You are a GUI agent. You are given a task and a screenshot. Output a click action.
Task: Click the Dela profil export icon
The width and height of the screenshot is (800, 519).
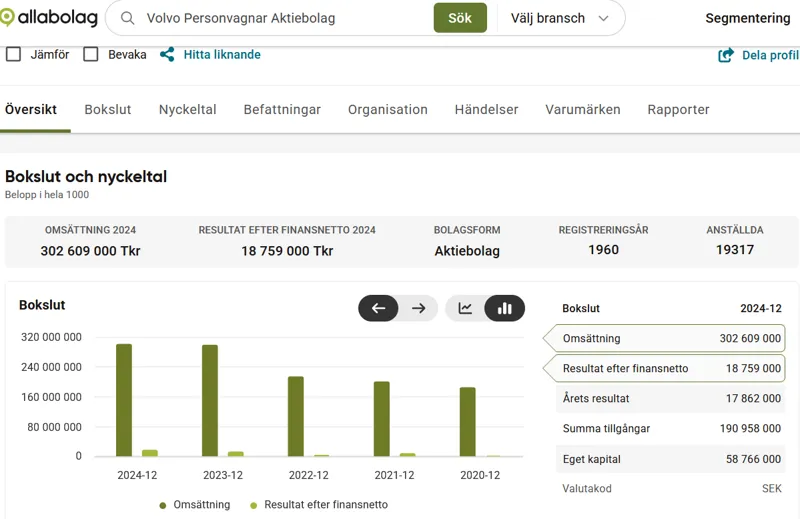(726, 55)
